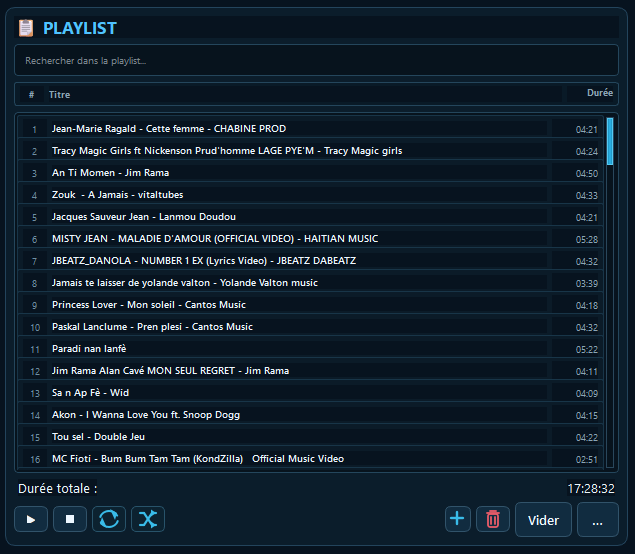Click duration 05:28 of MISTY JEAN track

tap(586, 240)
